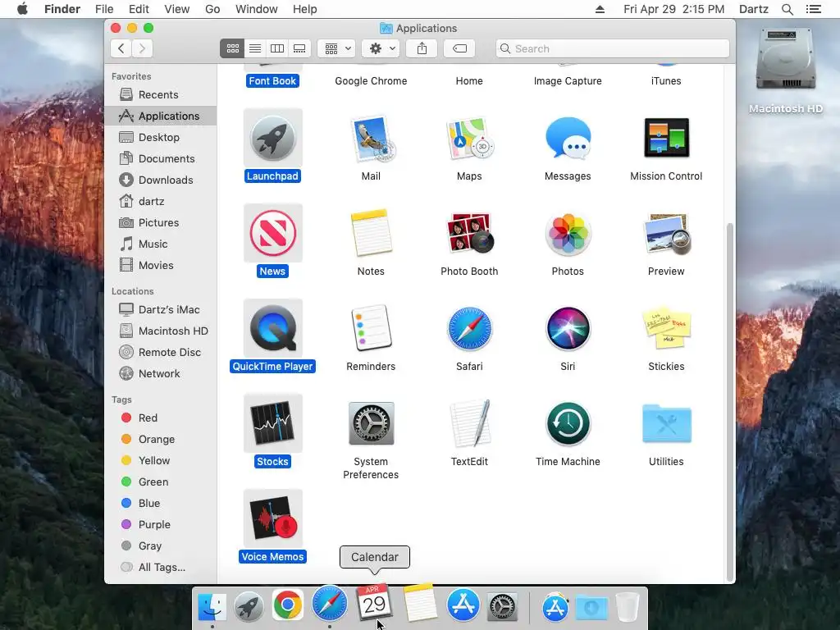This screenshot has height=630, width=840.
Task: Open the Mission Control app icon
Action: [666, 138]
